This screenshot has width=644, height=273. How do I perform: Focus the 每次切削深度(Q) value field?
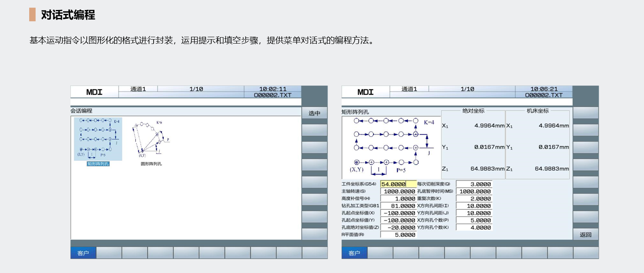(x=474, y=184)
